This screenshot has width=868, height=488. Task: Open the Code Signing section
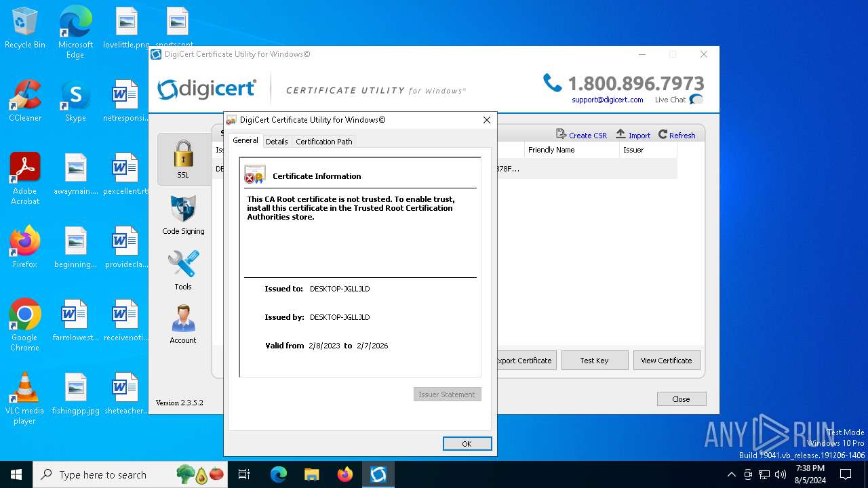[183, 215]
